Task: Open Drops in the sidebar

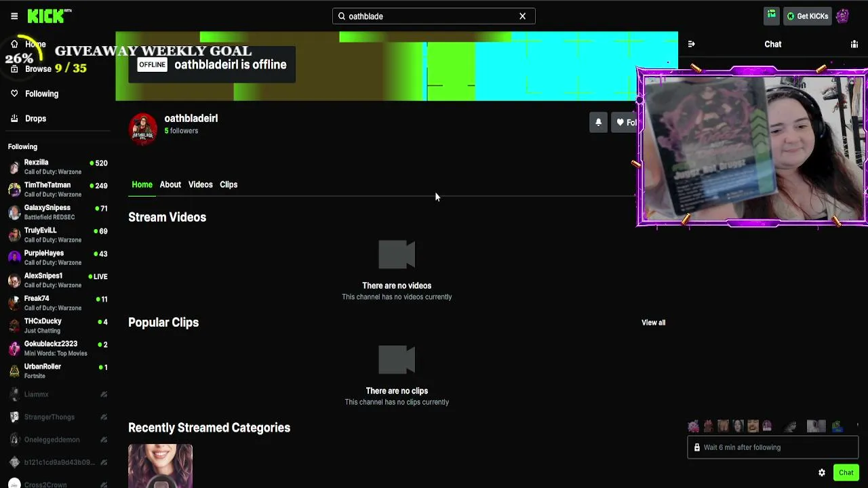Action: tap(28, 119)
